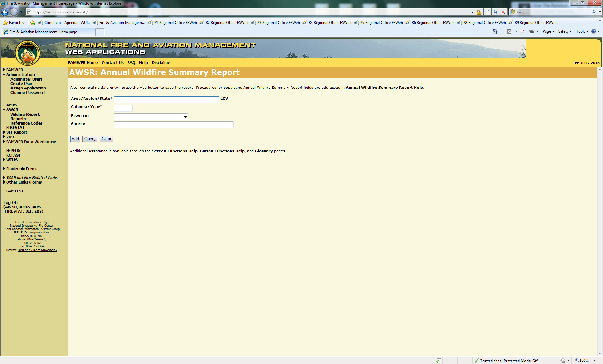This screenshot has height=364, width=603.
Task: Open the LOV link beside Area/Region/State
Action: (224, 99)
